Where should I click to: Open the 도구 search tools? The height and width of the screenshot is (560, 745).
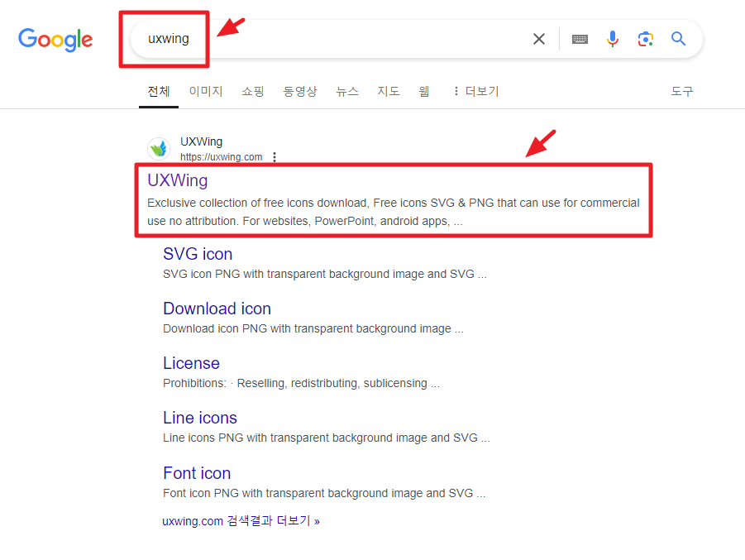coord(681,91)
